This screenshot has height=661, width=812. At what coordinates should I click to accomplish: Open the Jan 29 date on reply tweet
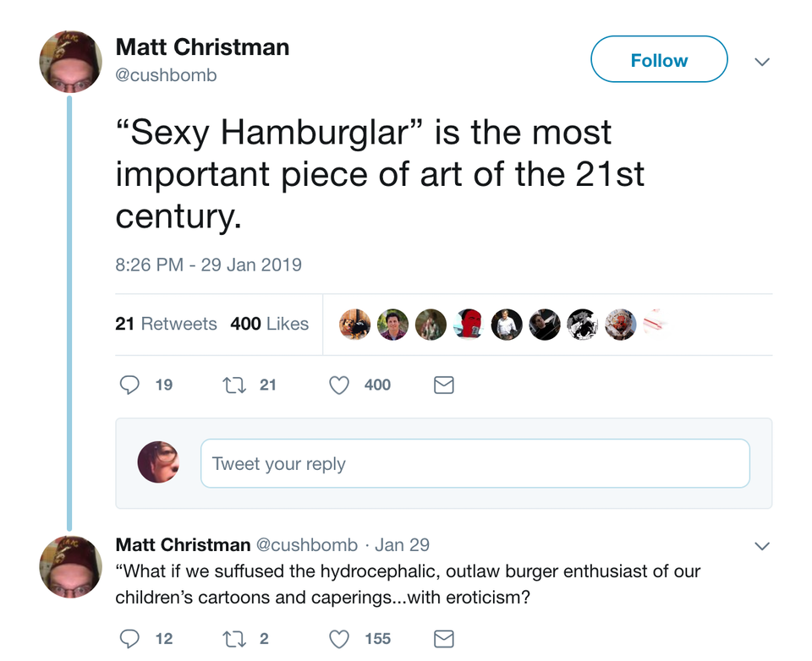coord(402,544)
